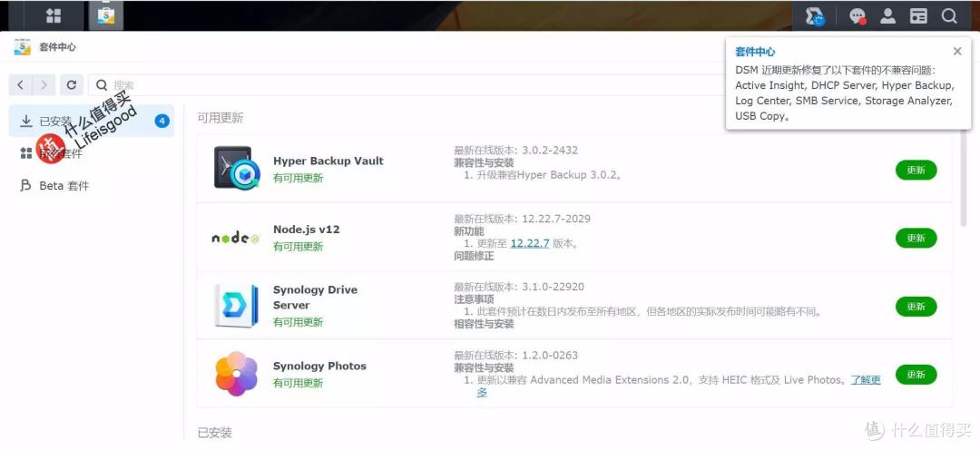Click the Node.js v12 name
980x450 pixels.
click(x=307, y=230)
